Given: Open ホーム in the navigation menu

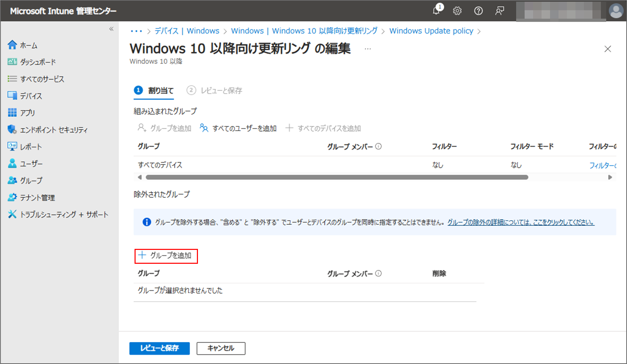Looking at the screenshot, I should [x=29, y=45].
